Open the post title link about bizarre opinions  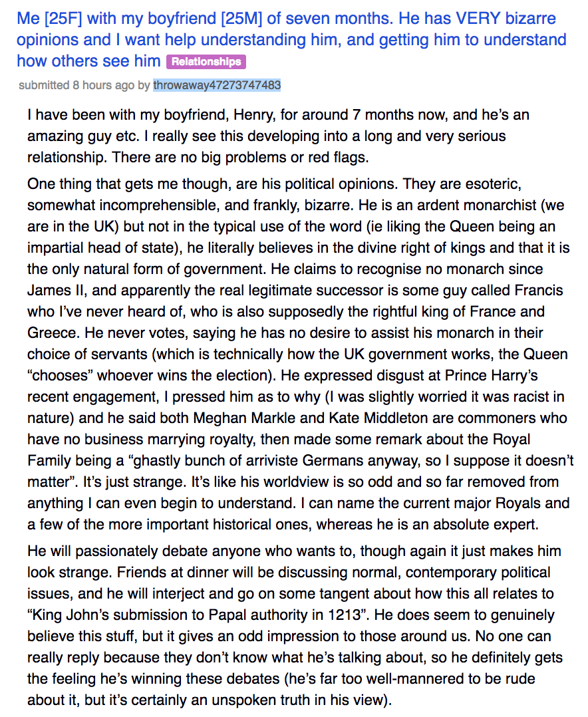[291, 39]
